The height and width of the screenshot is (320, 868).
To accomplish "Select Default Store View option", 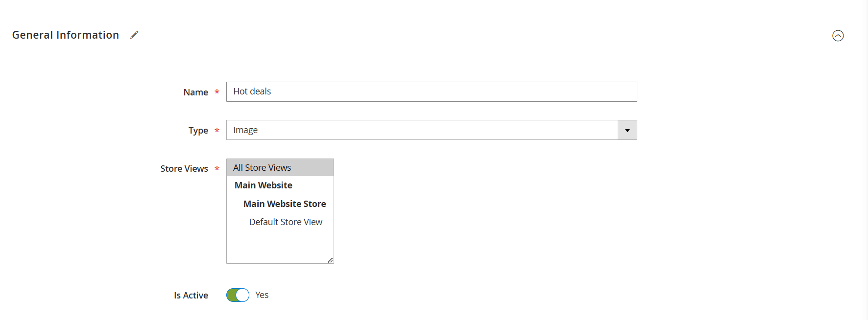I will point(286,222).
